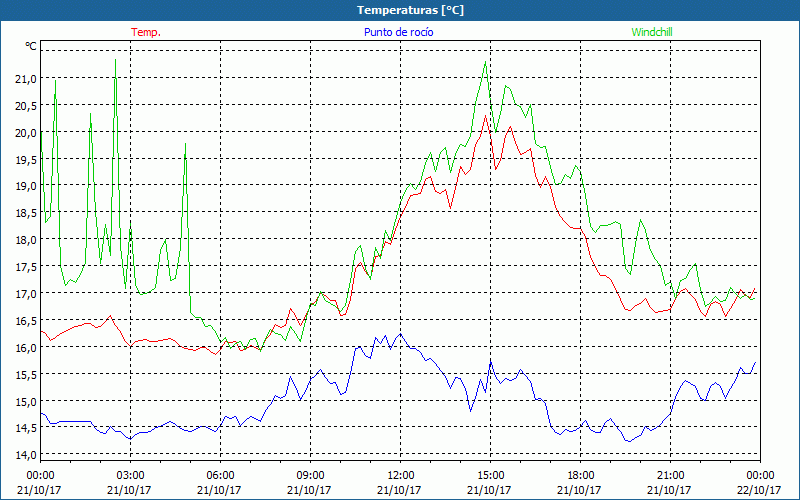Click the red temperature peak near 15:00
This screenshot has height=500, width=800.
pyautogui.click(x=485, y=116)
